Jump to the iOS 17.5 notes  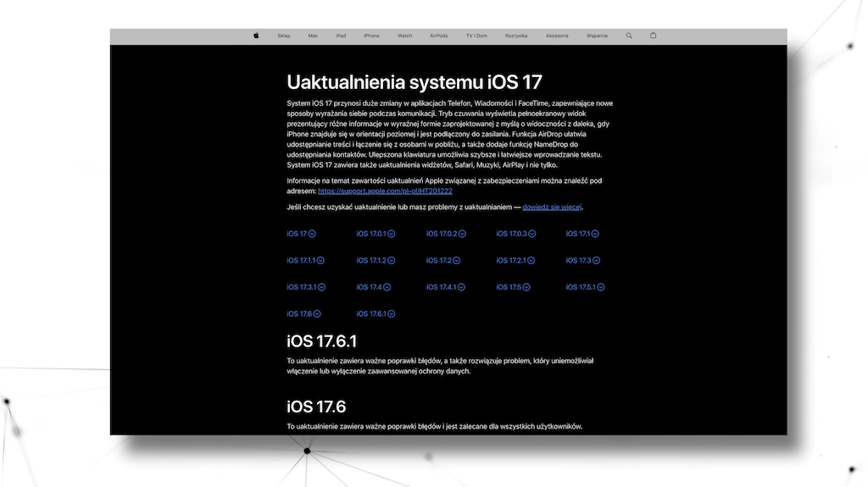[513, 286]
